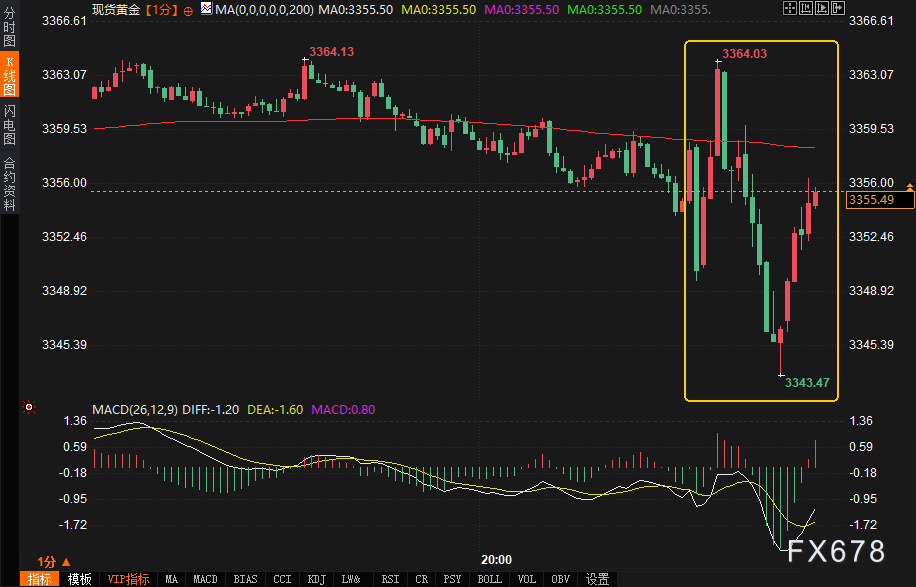The image size is (916, 587).
Task: Click the DEA:-1.60 value
Action: [275, 410]
